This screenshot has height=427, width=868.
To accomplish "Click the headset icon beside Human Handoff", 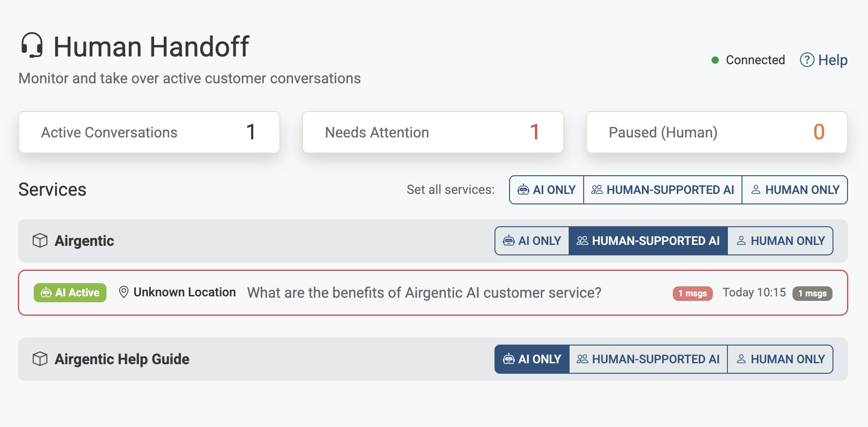I will pyautogui.click(x=32, y=46).
